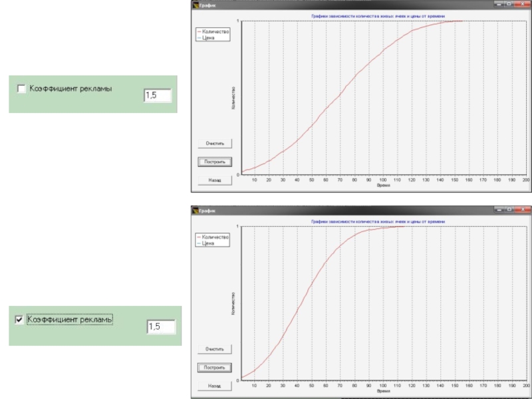Viewport: 532px width, 399px height.
Task: Select Количество legend entry in top График window
Action: click(213, 31)
